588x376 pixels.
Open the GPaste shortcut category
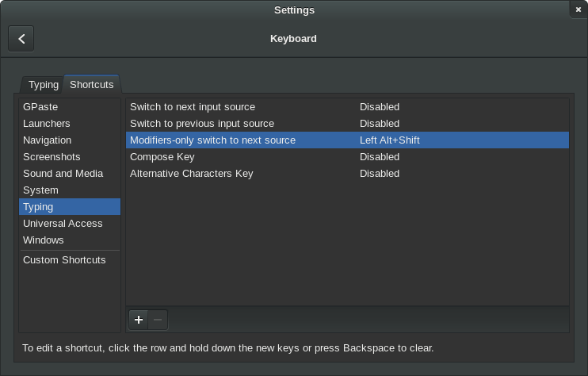coord(40,107)
